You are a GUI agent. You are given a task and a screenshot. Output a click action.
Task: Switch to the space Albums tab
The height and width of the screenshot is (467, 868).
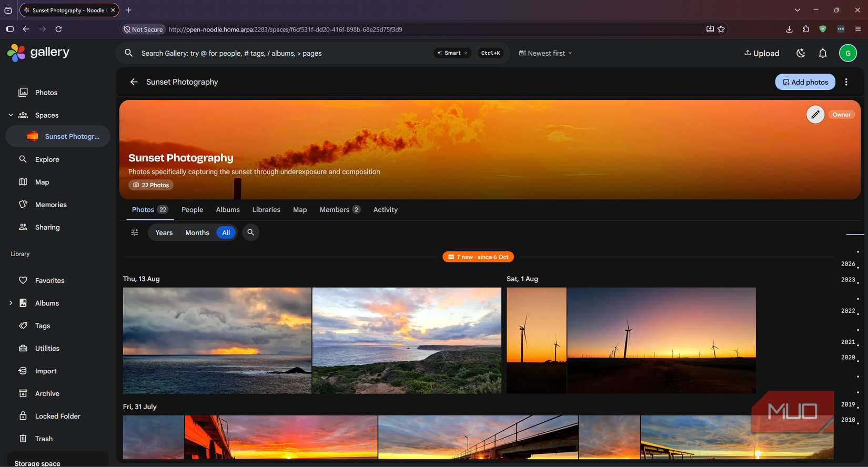pyautogui.click(x=228, y=210)
